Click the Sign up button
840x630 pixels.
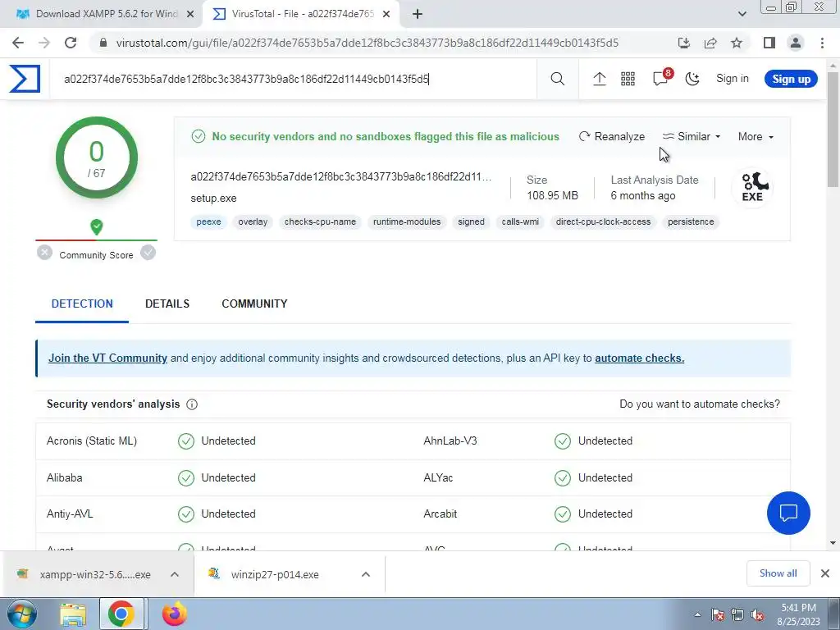click(791, 79)
